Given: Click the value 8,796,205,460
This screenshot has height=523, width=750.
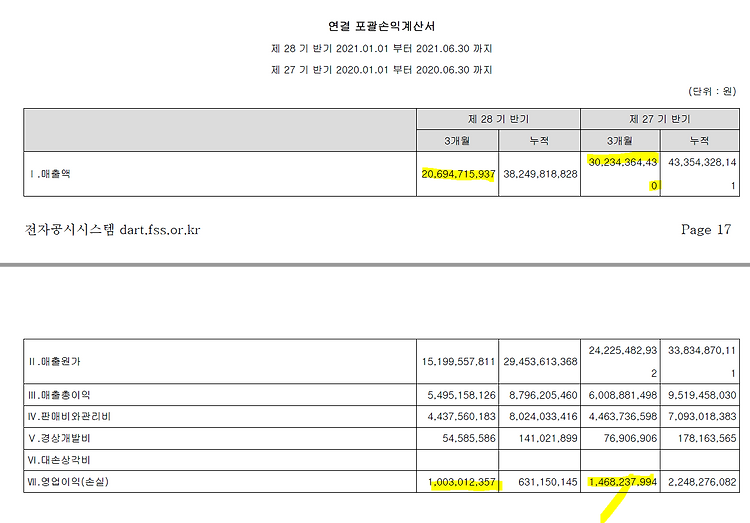Looking at the screenshot, I should tap(543, 395).
